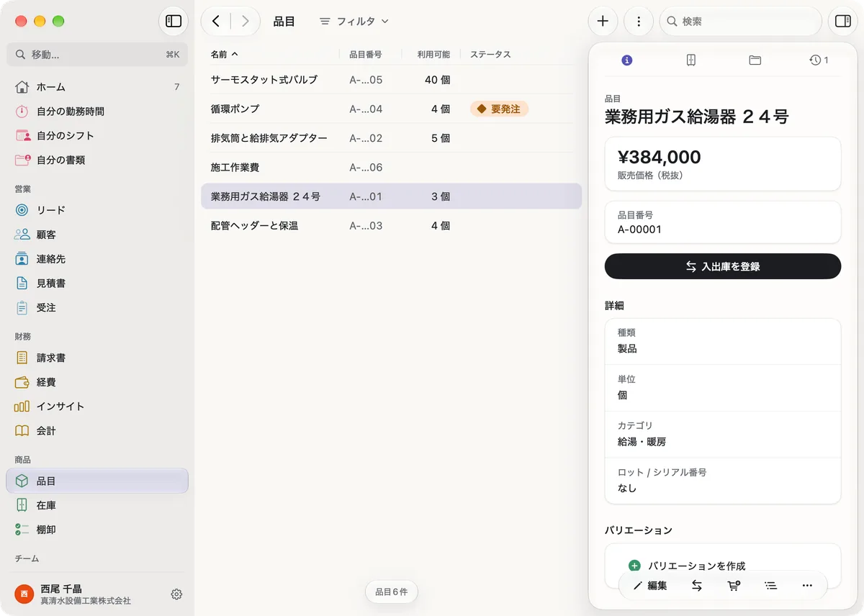Open the three-dot more options menu
This screenshot has width=864, height=616.
coord(639,22)
